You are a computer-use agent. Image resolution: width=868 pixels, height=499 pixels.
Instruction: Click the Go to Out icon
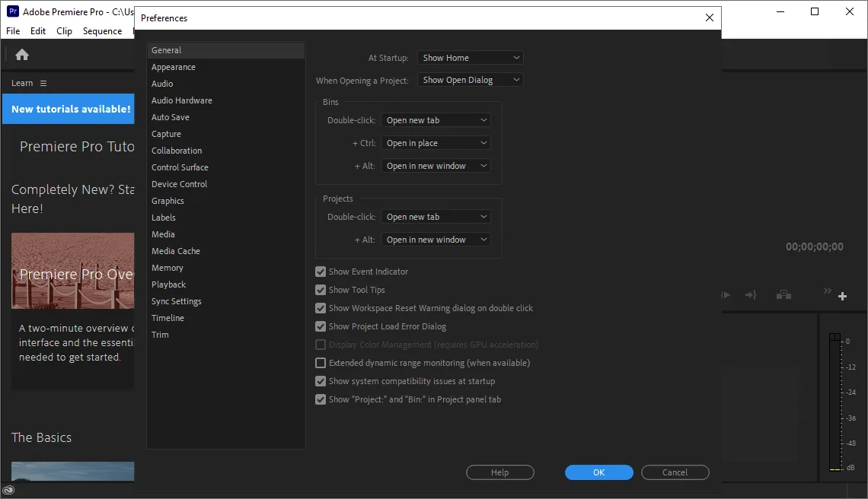[751, 295]
